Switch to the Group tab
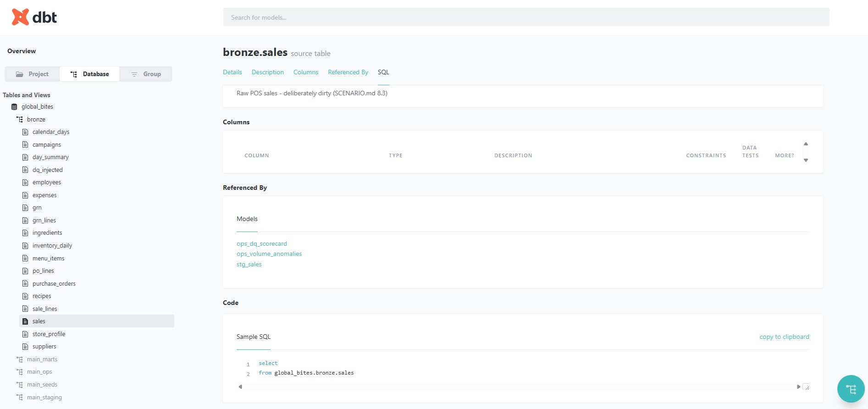The image size is (868, 409). (x=146, y=74)
